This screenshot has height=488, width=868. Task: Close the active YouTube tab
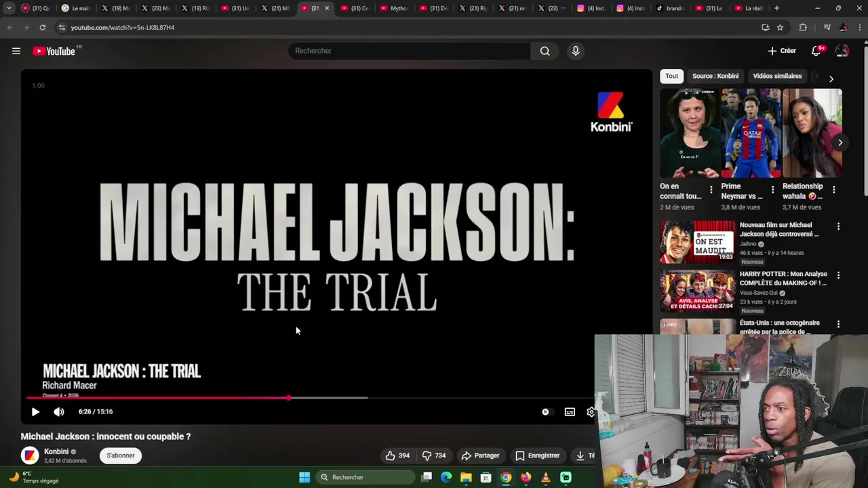(327, 8)
